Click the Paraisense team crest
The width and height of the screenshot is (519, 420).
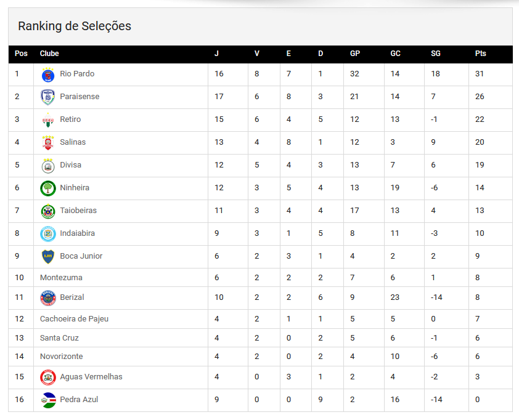[47, 97]
